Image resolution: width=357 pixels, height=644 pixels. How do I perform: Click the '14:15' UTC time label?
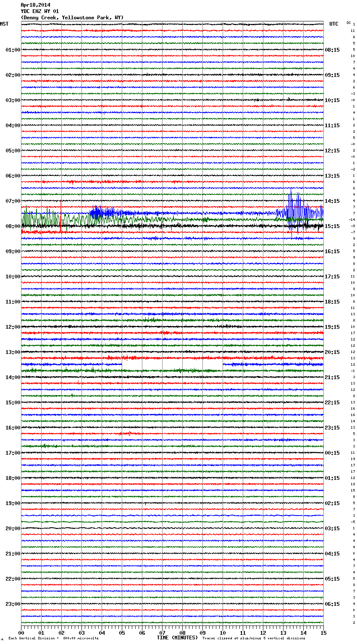[332, 201]
